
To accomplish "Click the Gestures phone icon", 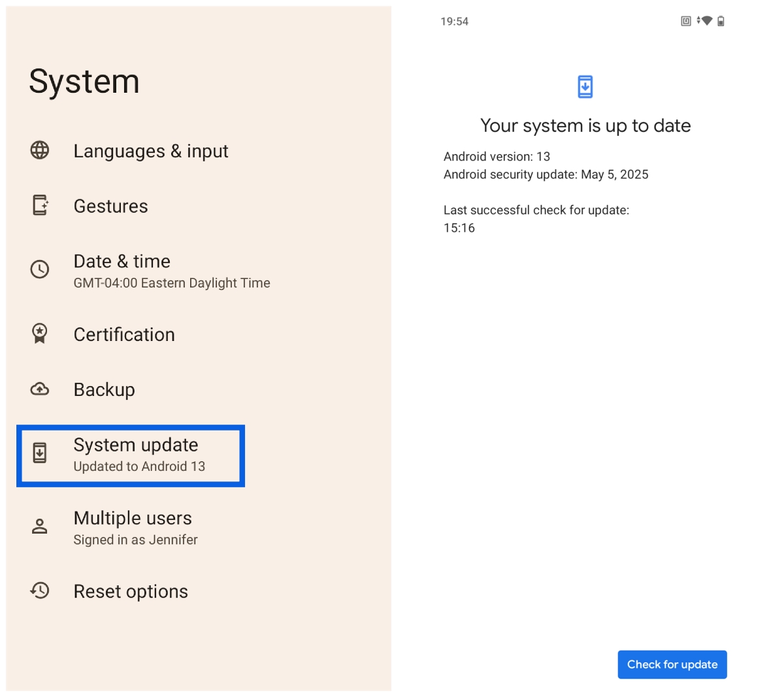I will (x=39, y=206).
